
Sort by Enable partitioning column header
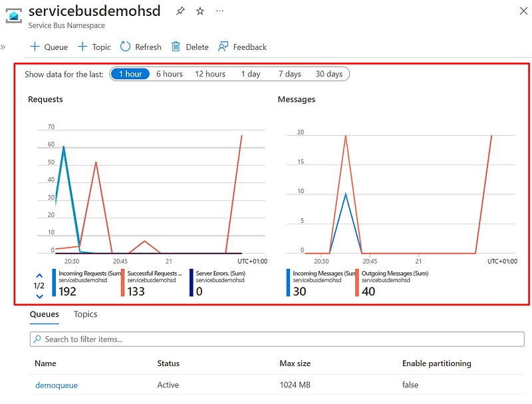(x=437, y=363)
